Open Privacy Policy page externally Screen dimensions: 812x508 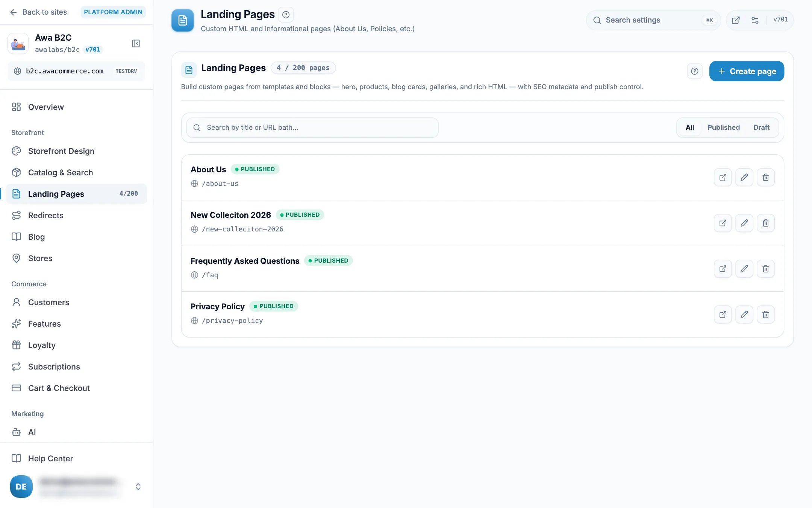[x=723, y=315]
